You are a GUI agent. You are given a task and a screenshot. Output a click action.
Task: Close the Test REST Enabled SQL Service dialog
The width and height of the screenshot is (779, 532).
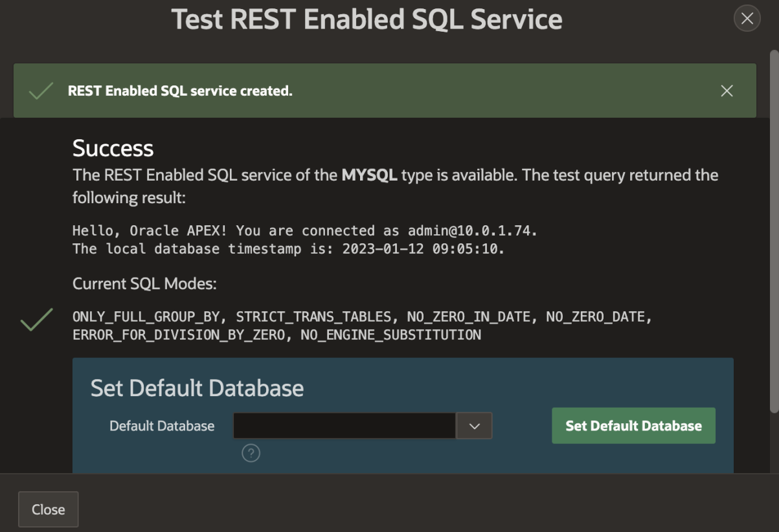(x=747, y=19)
